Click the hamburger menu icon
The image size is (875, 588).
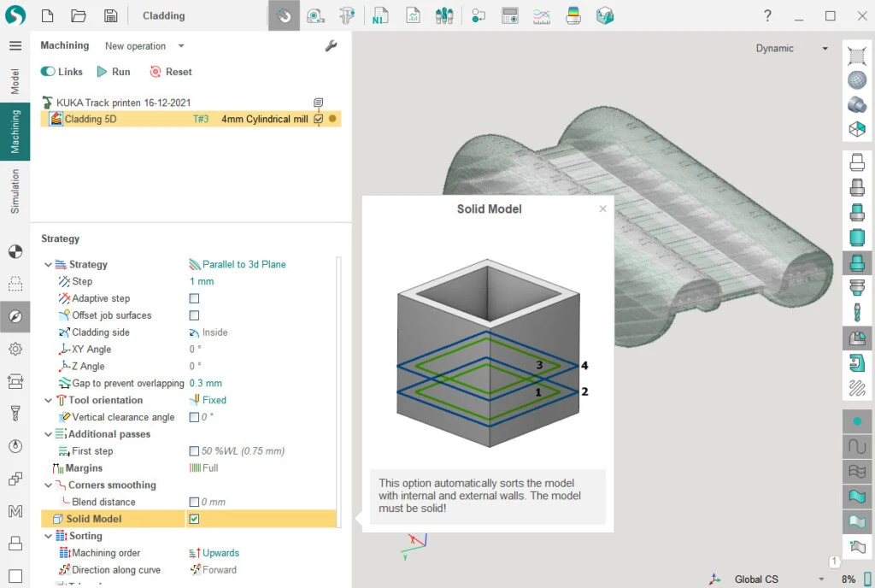point(15,46)
